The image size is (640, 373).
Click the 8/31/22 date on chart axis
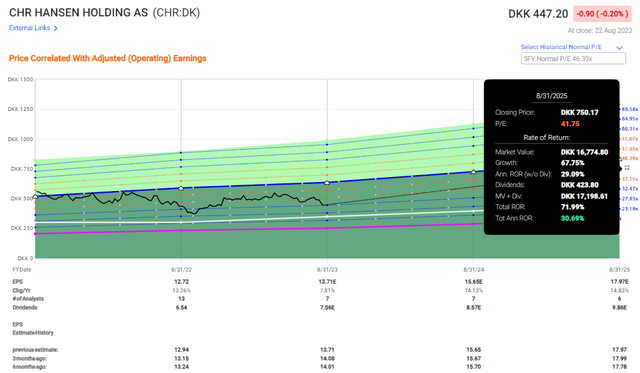tap(181, 270)
